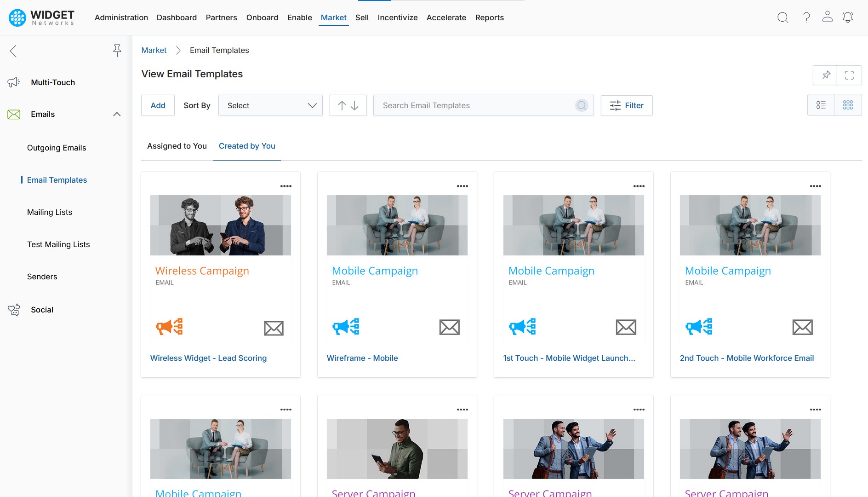Switch to list view layout
Image resolution: width=868 pixels, height=497 pixels.
tap(821, 105)
